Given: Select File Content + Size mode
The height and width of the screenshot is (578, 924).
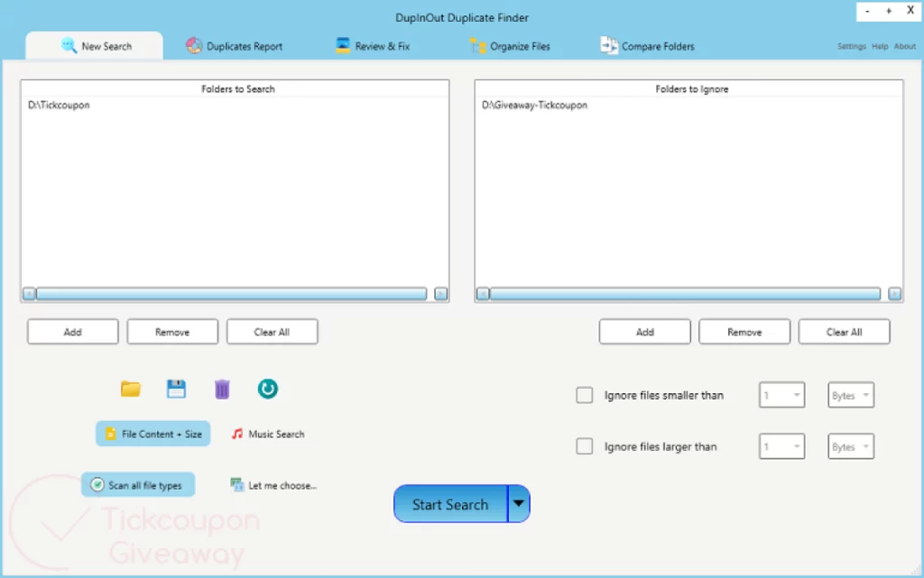Looking at the screenshot, I should click(153, 434).
